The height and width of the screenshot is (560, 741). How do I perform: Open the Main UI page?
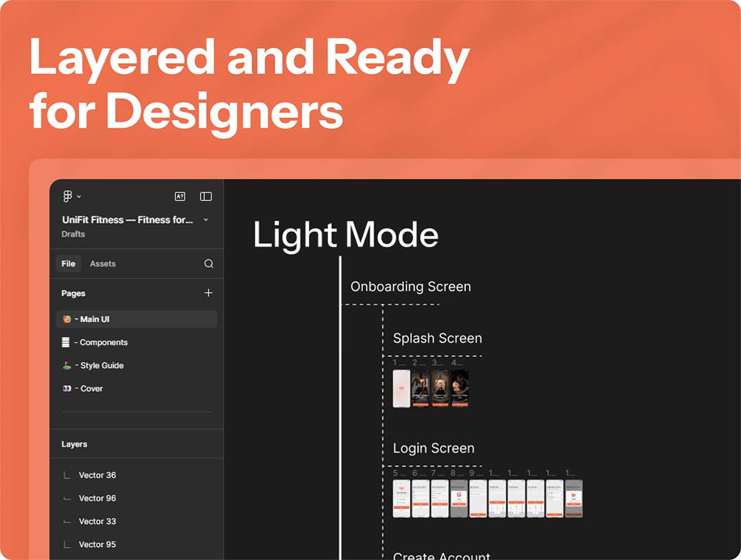(x=95, y=319)
